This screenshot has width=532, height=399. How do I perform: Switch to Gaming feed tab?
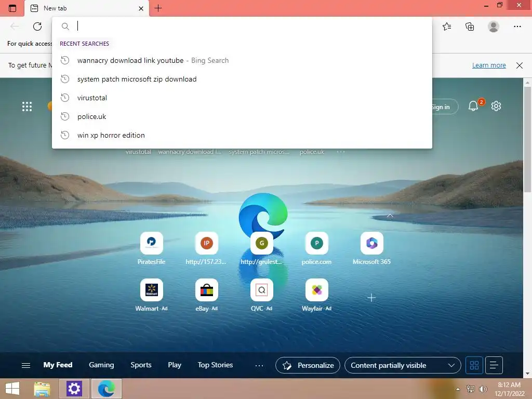[101, 365]
